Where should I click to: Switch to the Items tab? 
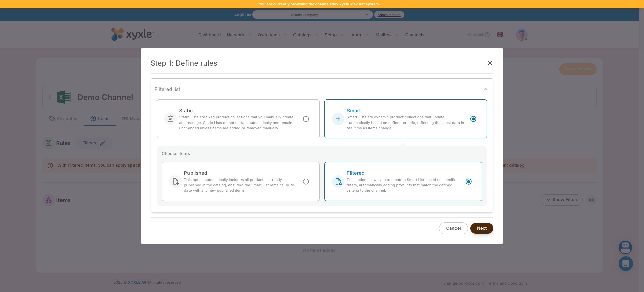click(x=100, y=119)
